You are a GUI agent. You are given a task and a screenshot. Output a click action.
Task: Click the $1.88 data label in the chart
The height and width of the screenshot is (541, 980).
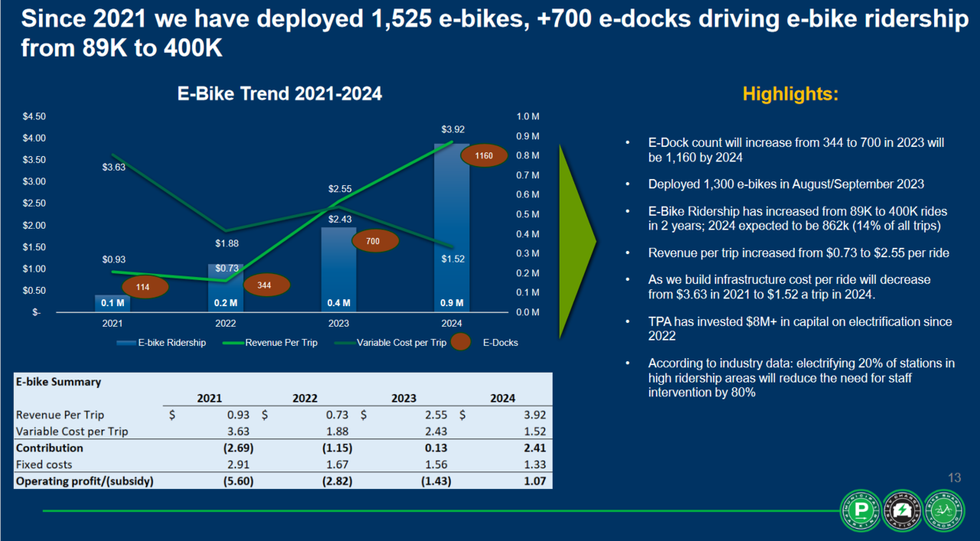click(x=227, y=243)
